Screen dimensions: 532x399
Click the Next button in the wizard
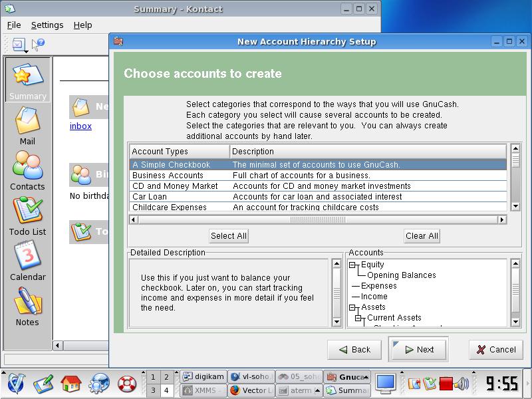418,350
